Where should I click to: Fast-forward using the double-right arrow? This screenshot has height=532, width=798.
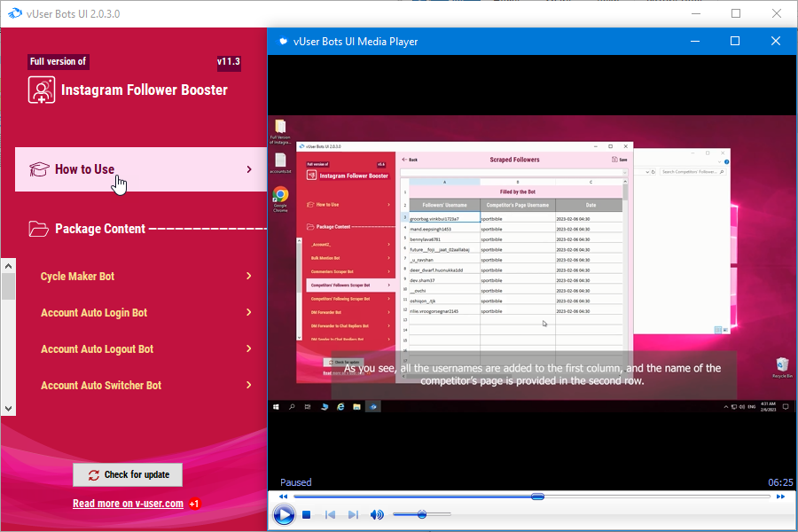click(x=780, y=497)
